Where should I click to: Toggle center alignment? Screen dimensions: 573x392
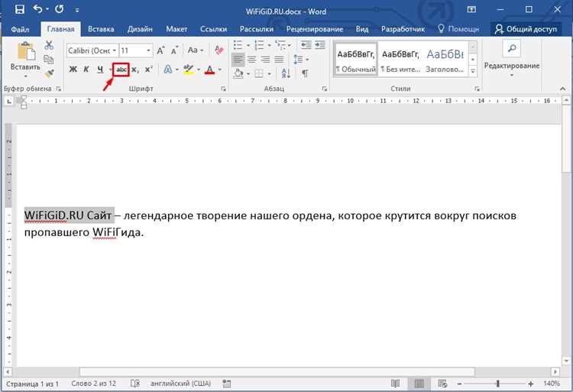(252, 60)
